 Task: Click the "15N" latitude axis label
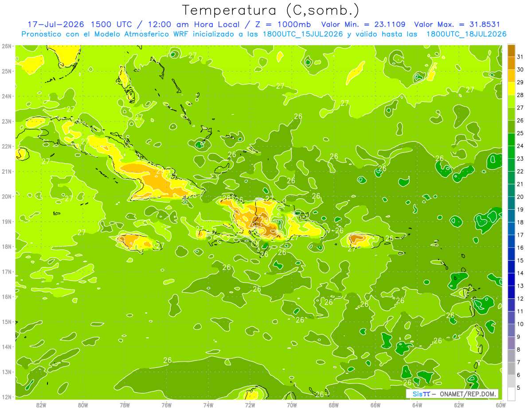click(7, 321)
